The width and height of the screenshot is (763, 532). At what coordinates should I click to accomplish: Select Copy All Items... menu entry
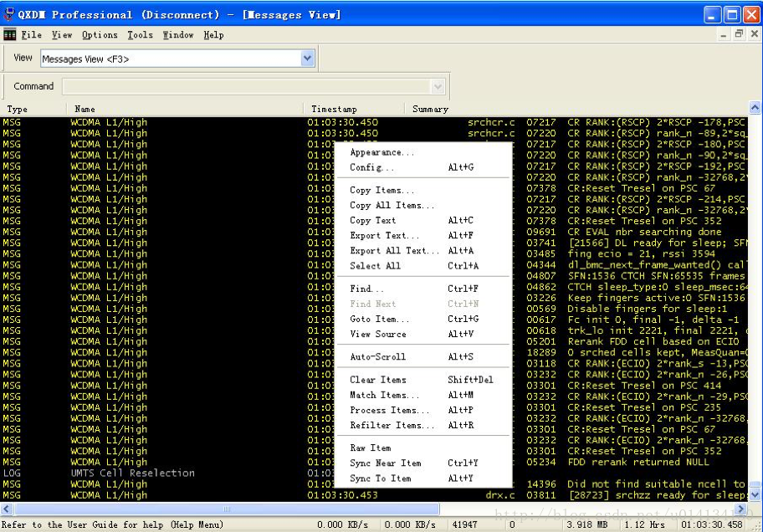point(423,206)
